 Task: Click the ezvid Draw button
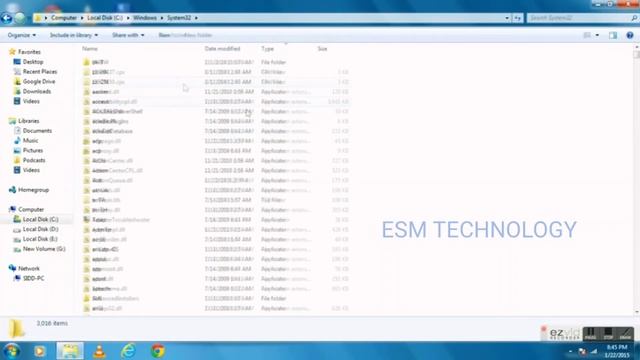[625, 333]
